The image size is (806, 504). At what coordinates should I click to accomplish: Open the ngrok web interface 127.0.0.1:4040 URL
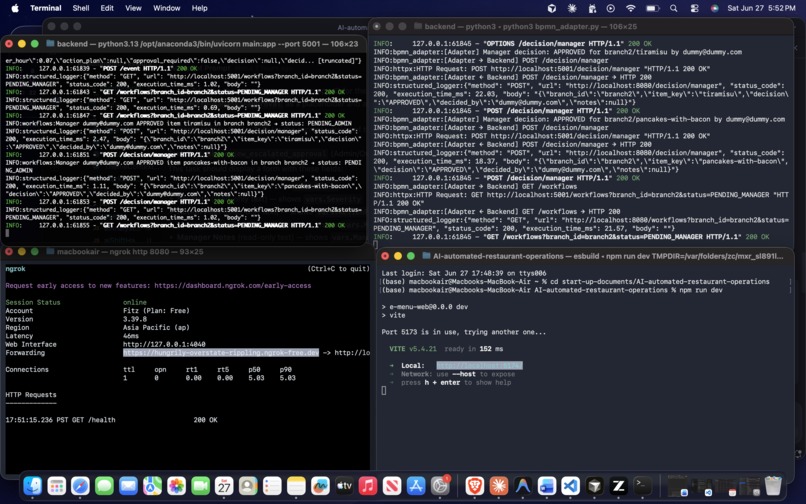[164, 345]
